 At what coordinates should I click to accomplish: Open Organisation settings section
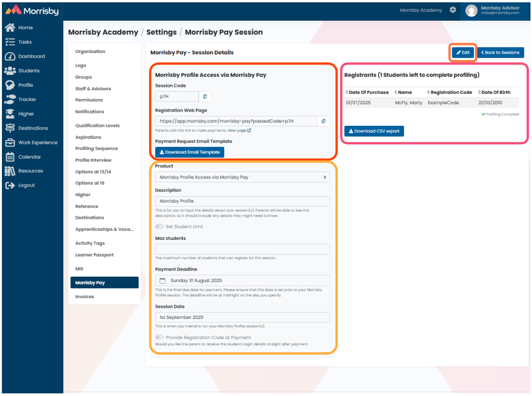[x=90, y=52]
